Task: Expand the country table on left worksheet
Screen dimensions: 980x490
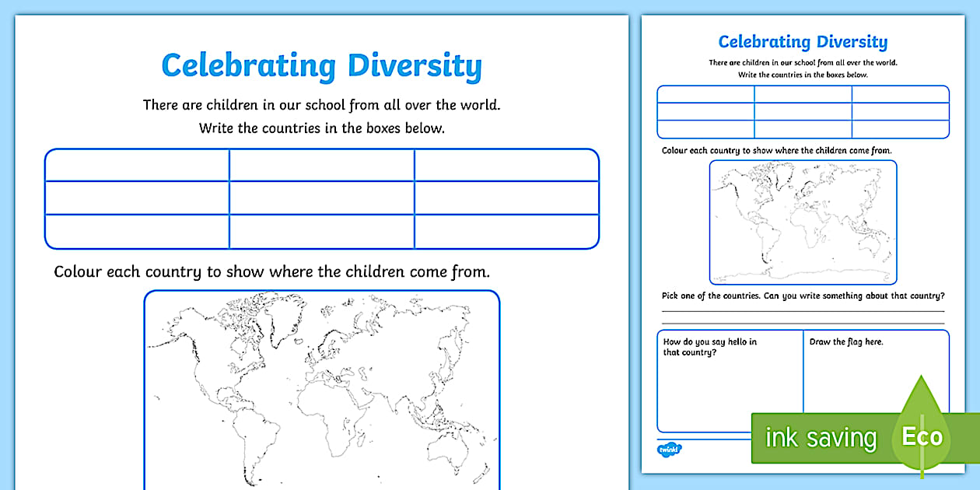Action: [321, 196]
